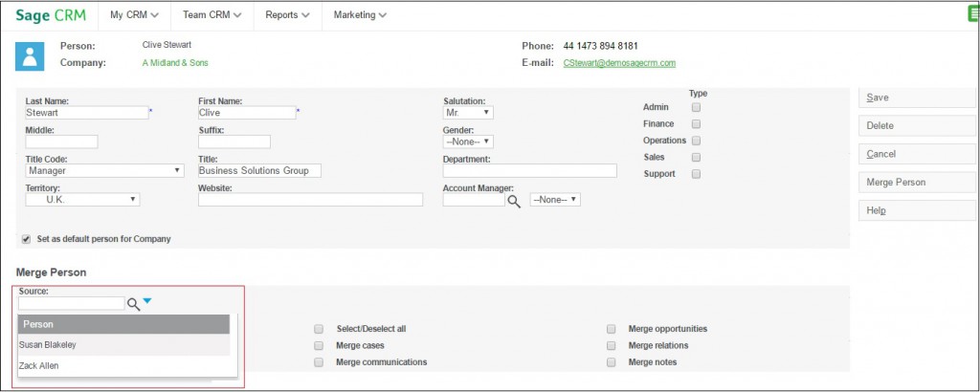Tick the Sales type checkbox
The height and width of the screenshot is (392, 980).
(697, 158)
